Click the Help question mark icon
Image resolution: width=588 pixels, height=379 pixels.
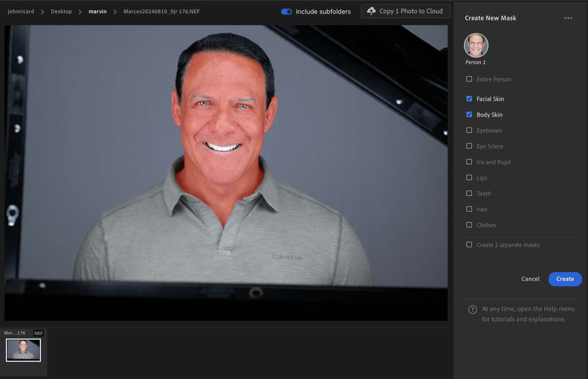pyautogui.click(x=473, y=310)
